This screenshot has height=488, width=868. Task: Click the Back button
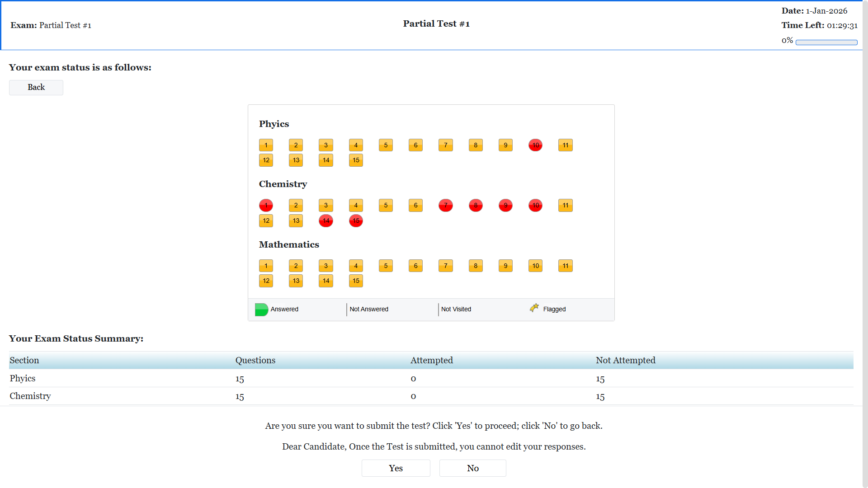point(36,87)
